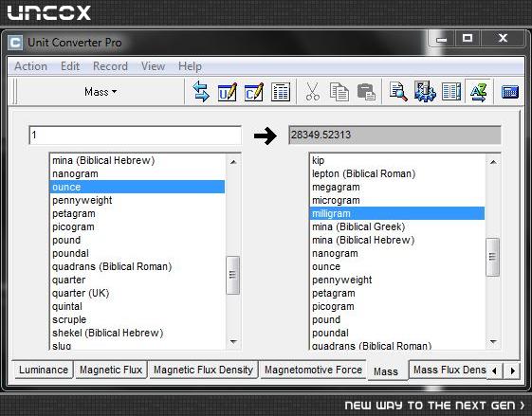
Task: Click the tab strip left arrow
Action: [495, 371]
